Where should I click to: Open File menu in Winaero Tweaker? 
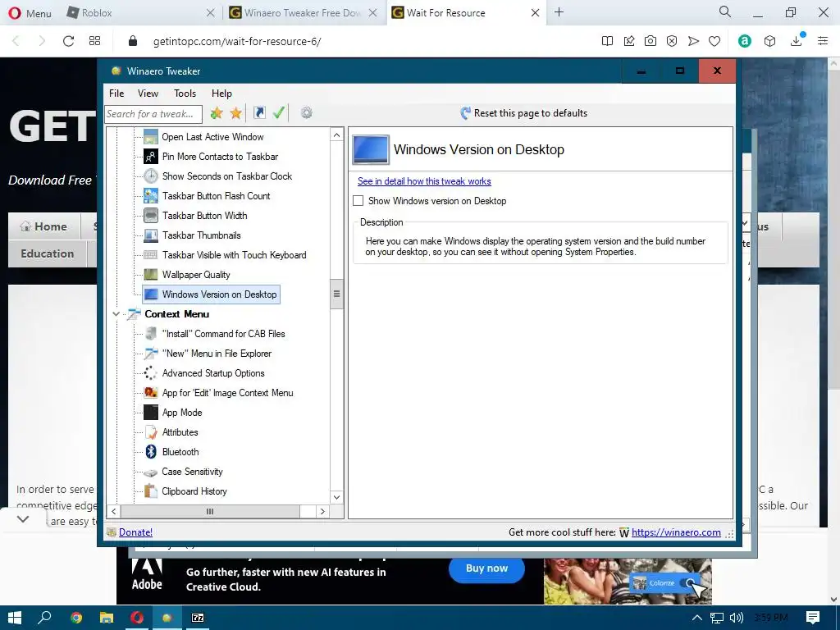point(116,94)
